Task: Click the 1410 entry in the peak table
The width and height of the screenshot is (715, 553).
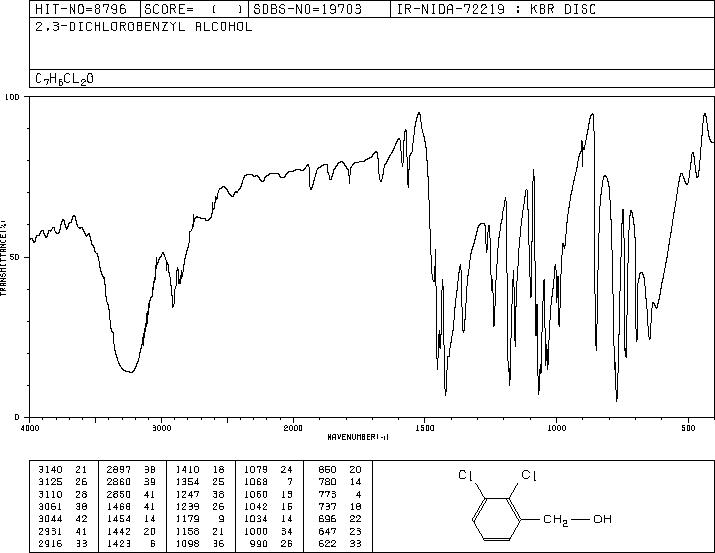Action: (187, 470)
